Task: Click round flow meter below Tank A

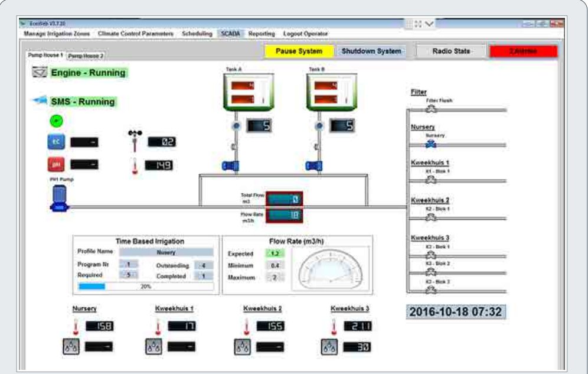Action: coord(236,126)
